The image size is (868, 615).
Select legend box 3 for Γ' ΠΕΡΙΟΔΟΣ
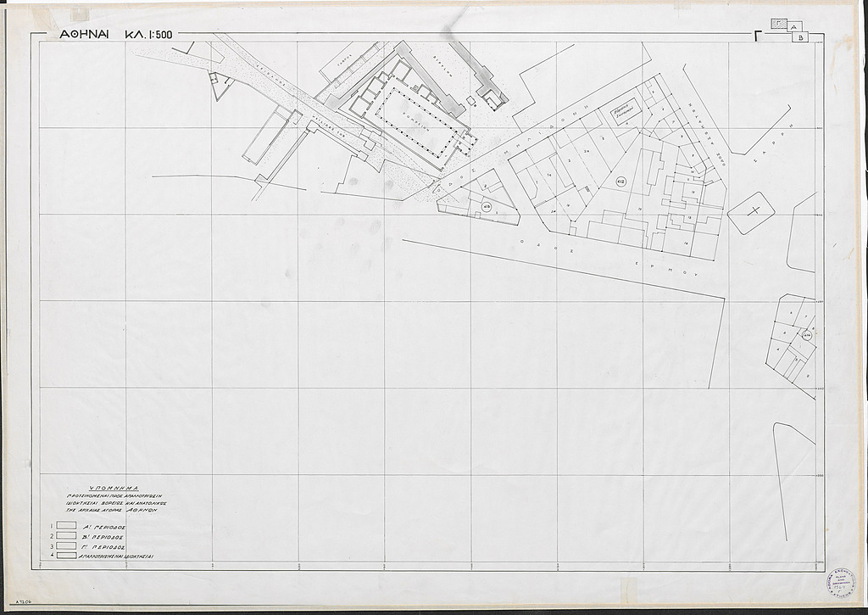point(67,546)
